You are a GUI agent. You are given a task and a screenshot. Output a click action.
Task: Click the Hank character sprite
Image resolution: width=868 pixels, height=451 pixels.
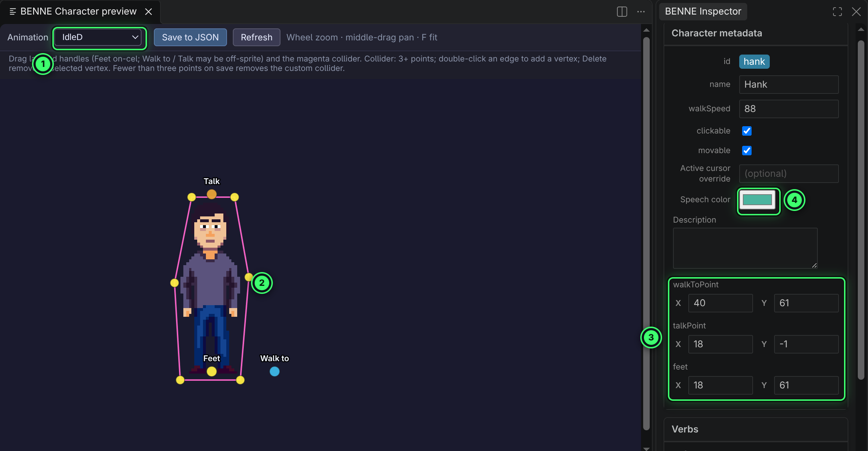(x=210, y=287)
